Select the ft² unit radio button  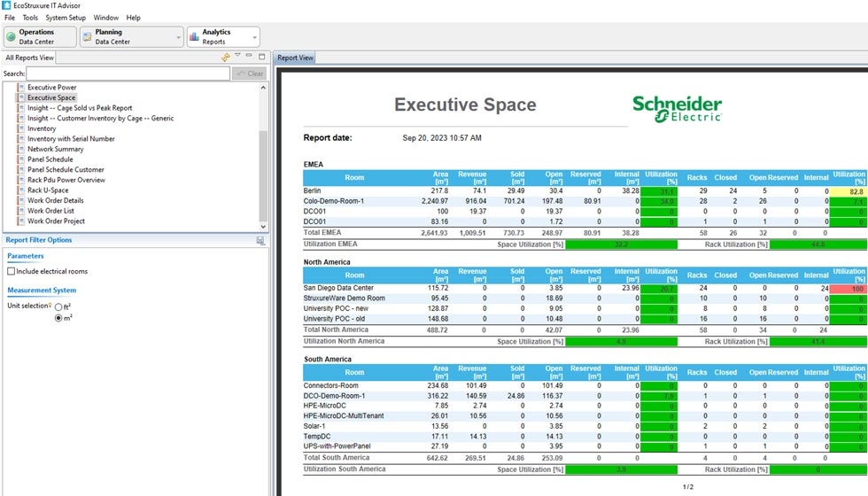[x=58, y=306]
